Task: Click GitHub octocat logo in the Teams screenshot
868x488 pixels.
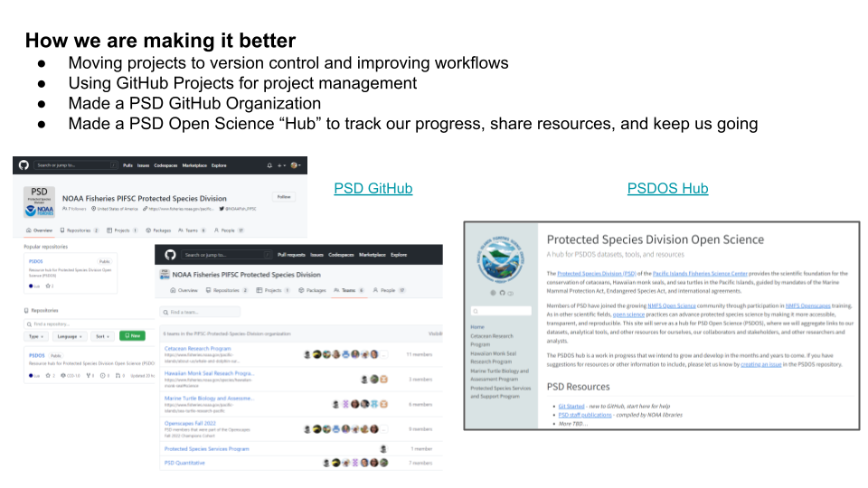Action: point(170,255)
